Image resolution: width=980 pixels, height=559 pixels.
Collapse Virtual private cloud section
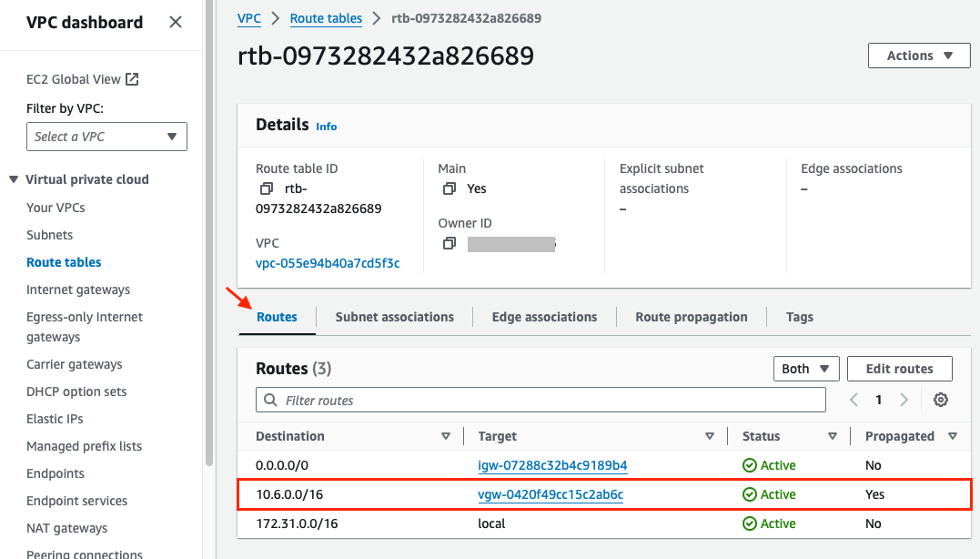point(13,179)
